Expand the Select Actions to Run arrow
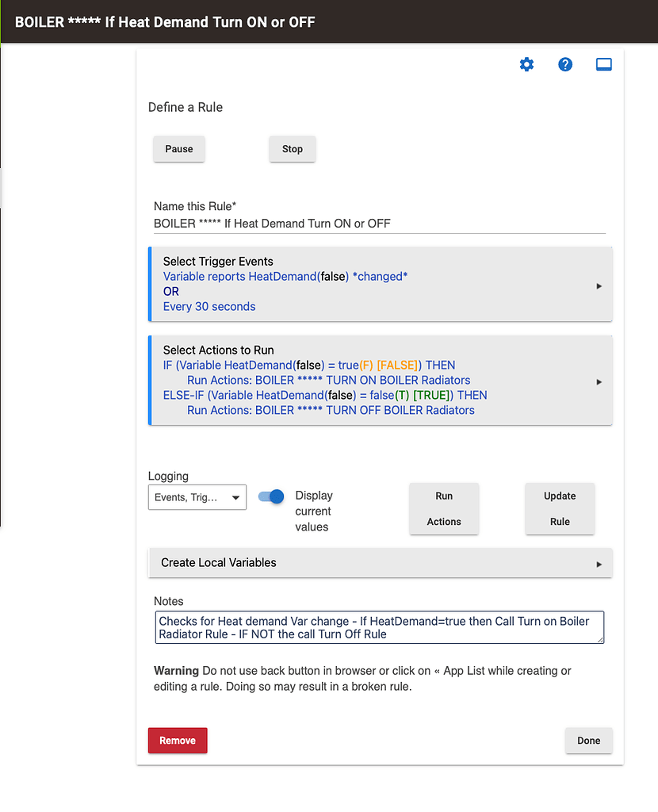658x812 pixels. [599, 381]
